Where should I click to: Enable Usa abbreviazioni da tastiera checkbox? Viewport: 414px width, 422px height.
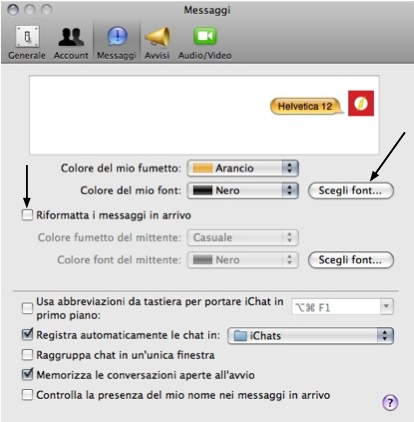(x=27, y=308)
